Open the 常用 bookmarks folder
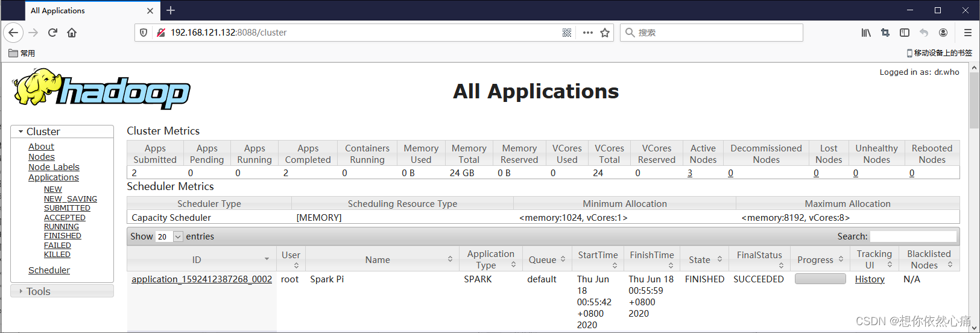 [22, 53]
